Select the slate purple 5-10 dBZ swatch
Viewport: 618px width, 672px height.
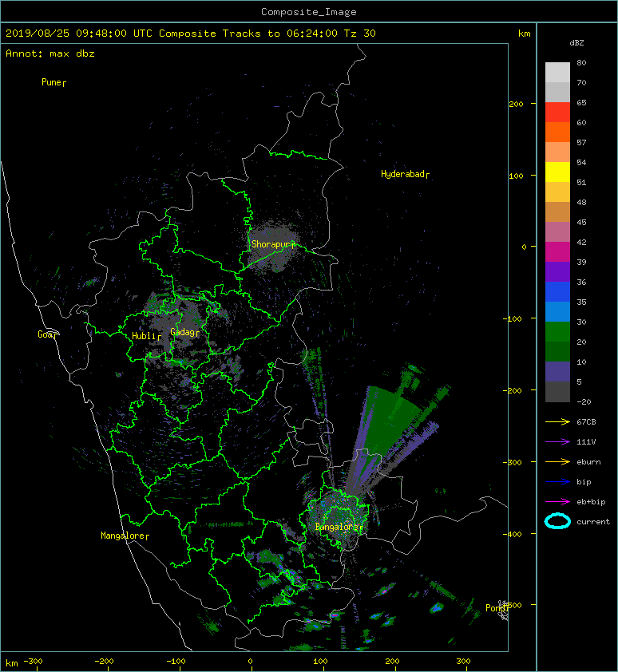click(557, 372)
